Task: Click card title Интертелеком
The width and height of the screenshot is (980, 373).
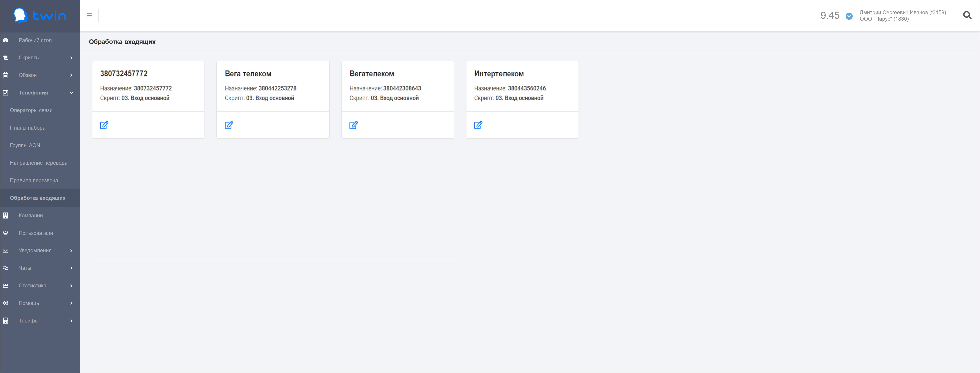Action: 499,74
